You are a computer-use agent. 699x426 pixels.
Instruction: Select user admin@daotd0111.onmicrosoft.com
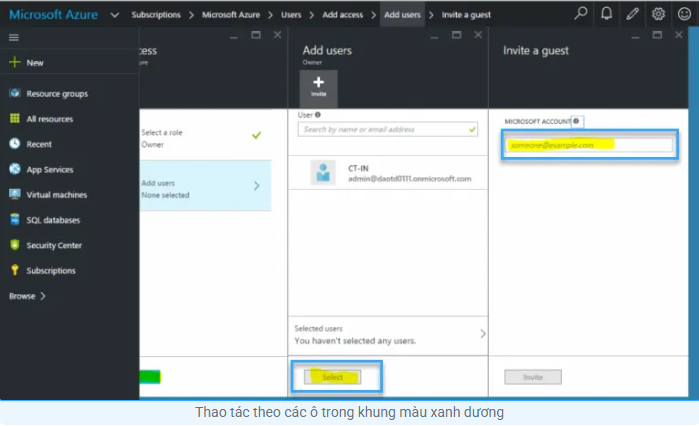coord(388,172)
